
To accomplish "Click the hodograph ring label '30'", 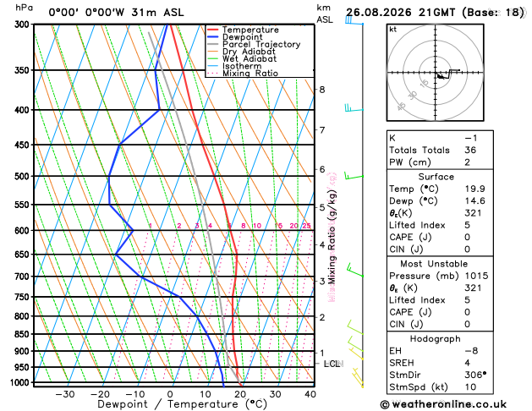I will 412,96.
